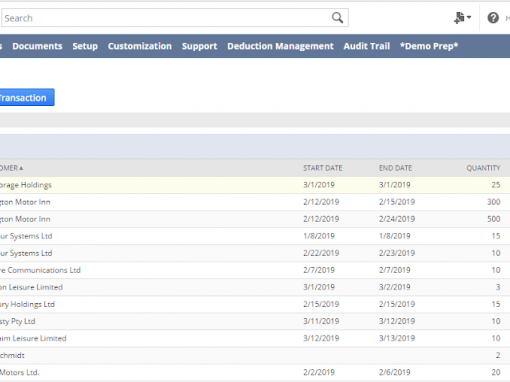The height and width of the screenshot is (382, 510).
Task: Select the row ending in 'ry Holdings Ltd'
Action: click(x=255, y=304)
